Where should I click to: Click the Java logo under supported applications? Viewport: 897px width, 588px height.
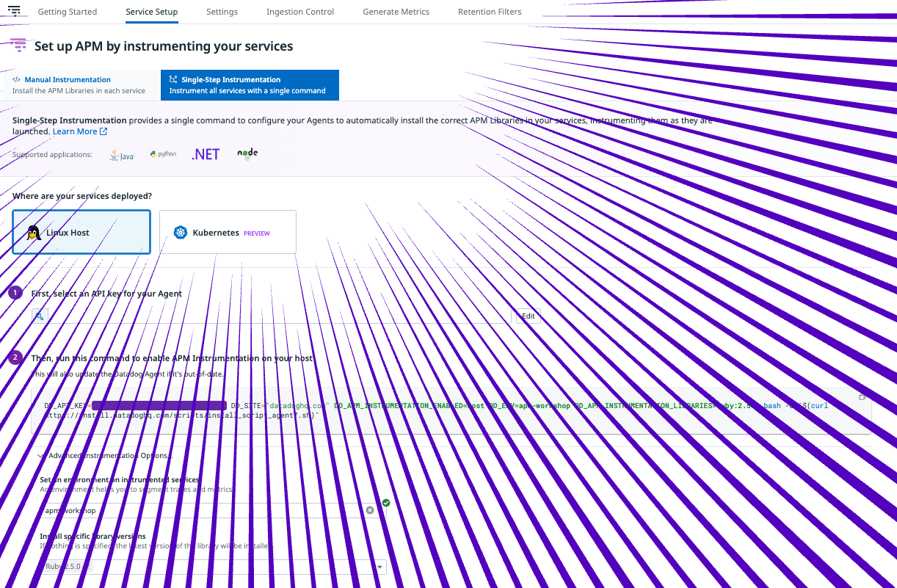point(122,154)
